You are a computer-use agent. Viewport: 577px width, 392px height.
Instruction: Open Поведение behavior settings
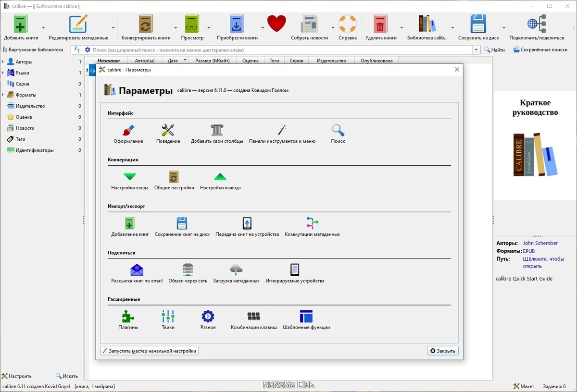click(x=168, y=134)
